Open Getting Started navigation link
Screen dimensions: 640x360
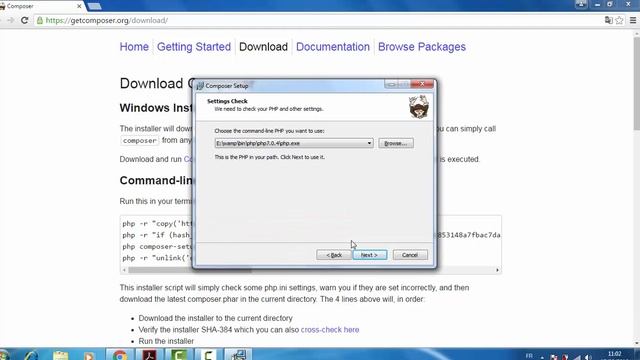click(194, 47)
